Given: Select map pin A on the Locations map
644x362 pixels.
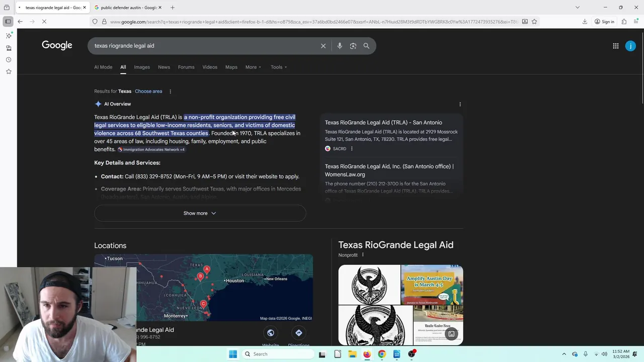Looking at the screenshot, I should [207, 270].
